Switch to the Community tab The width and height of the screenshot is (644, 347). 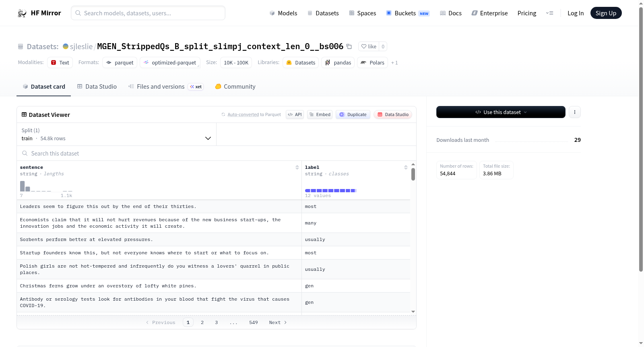[x=235, y=87]
